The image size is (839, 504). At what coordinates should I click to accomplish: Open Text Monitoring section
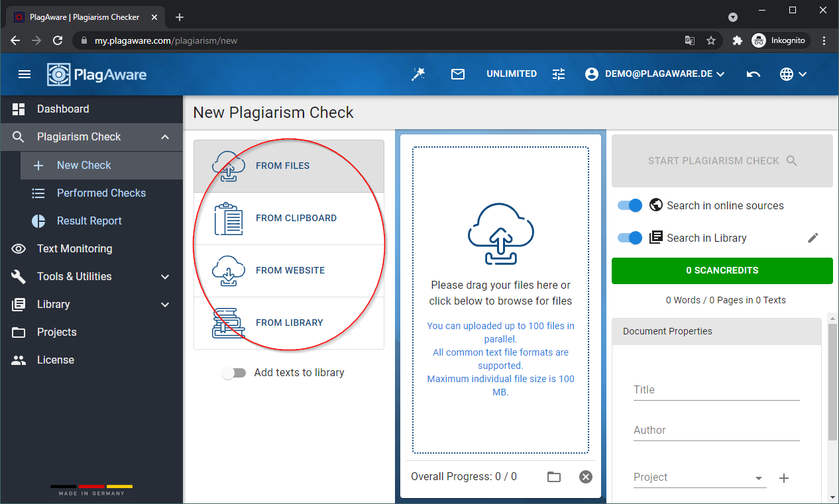pos(91,248)
